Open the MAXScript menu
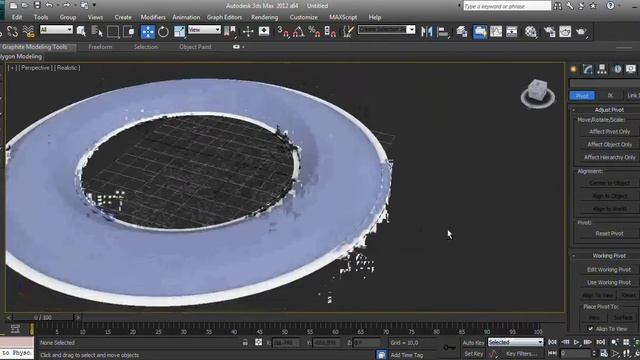The height and width of the screenshot is (360, 640). (x=343, y=17)
